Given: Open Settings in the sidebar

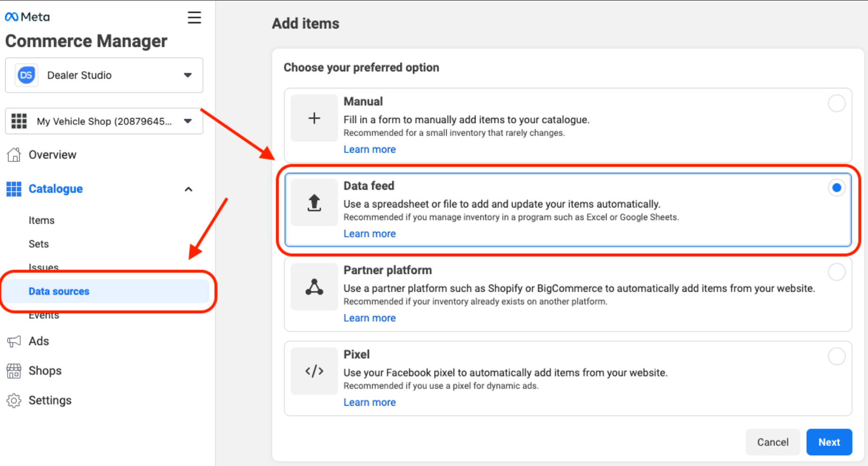Looking at the screenshot, I should click(x=50, y=401).
